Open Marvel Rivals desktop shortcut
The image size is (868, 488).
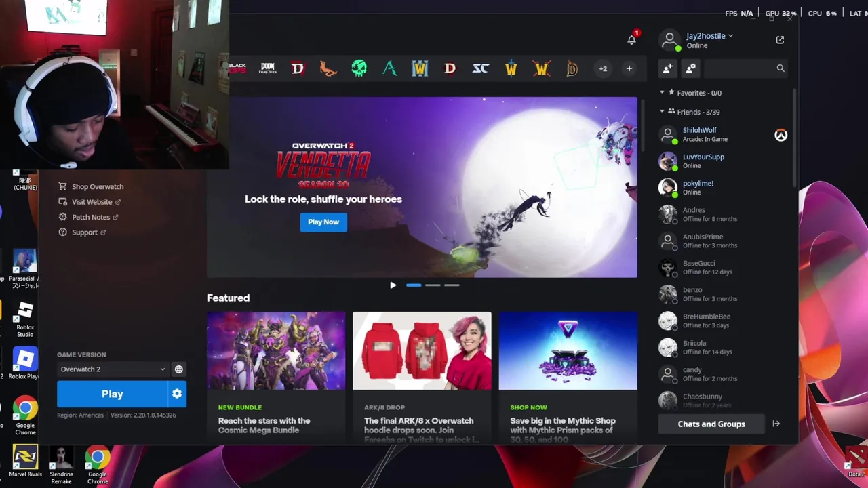pos(25,462)
